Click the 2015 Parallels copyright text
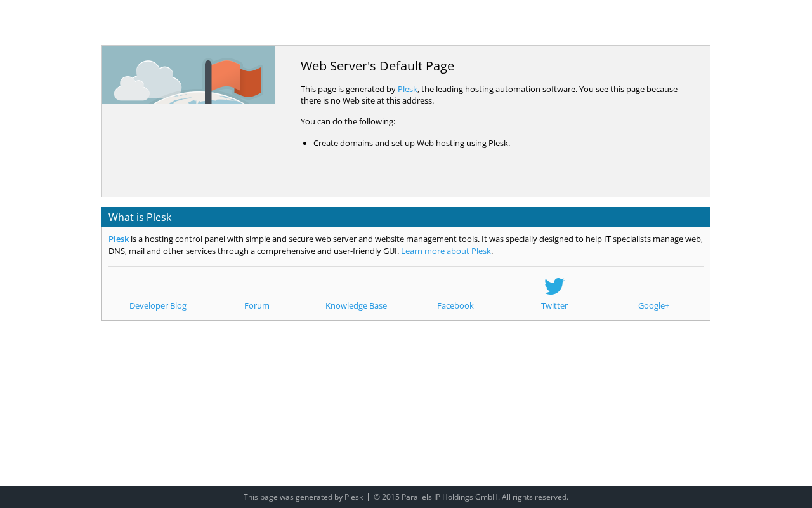The width and height of the screenshot is (812, 508). point(471,497)
